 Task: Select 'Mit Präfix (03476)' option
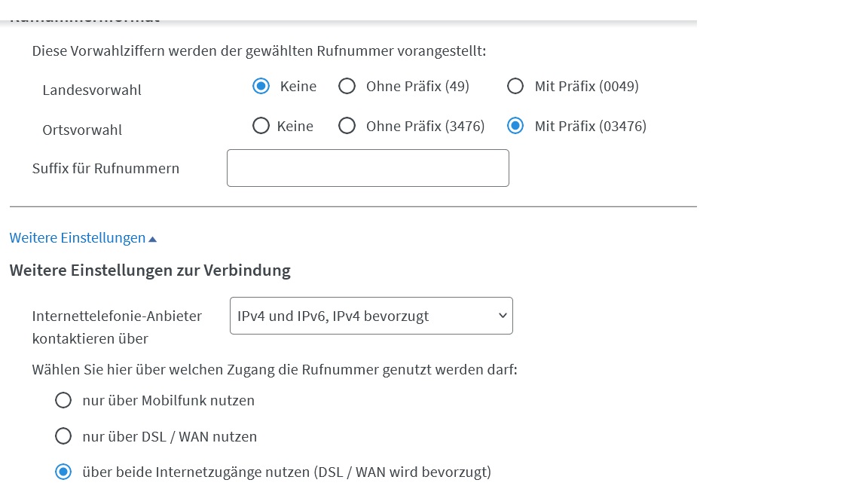pyautogui.click(x=515, y=126)
